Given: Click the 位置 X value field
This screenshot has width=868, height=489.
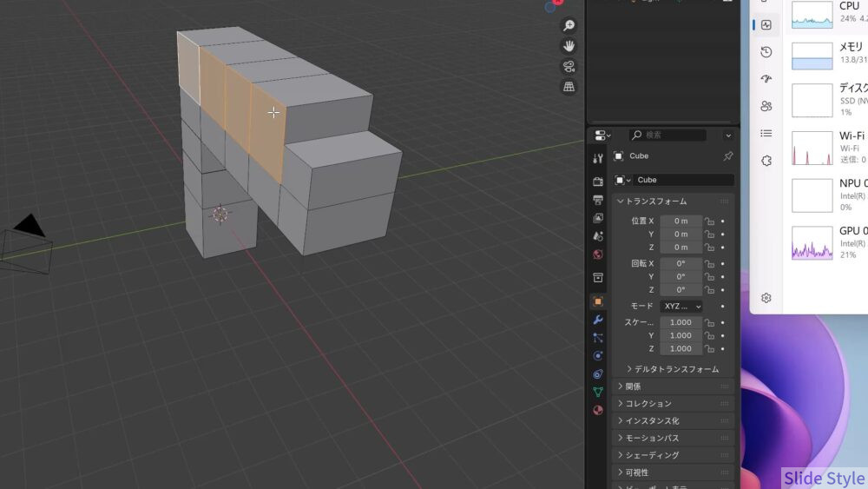Looking at the screenshot, I should 681,221.
